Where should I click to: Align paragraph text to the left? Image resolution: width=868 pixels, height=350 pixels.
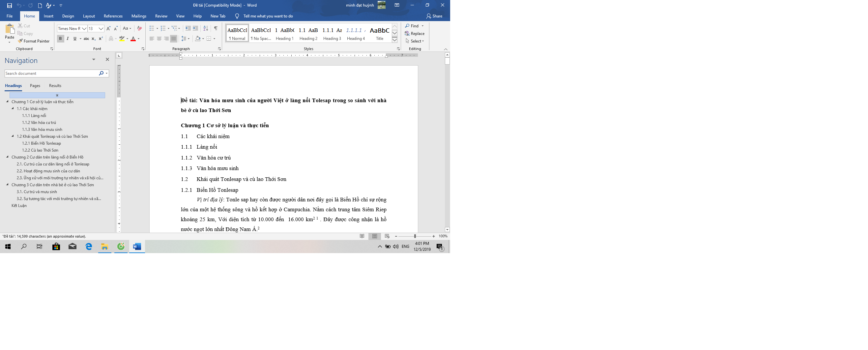pos(152,39)
